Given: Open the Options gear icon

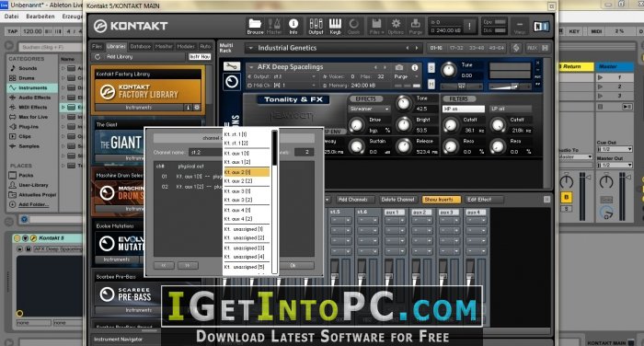Looking at the screenshot, I should click(x=396, y=26).
